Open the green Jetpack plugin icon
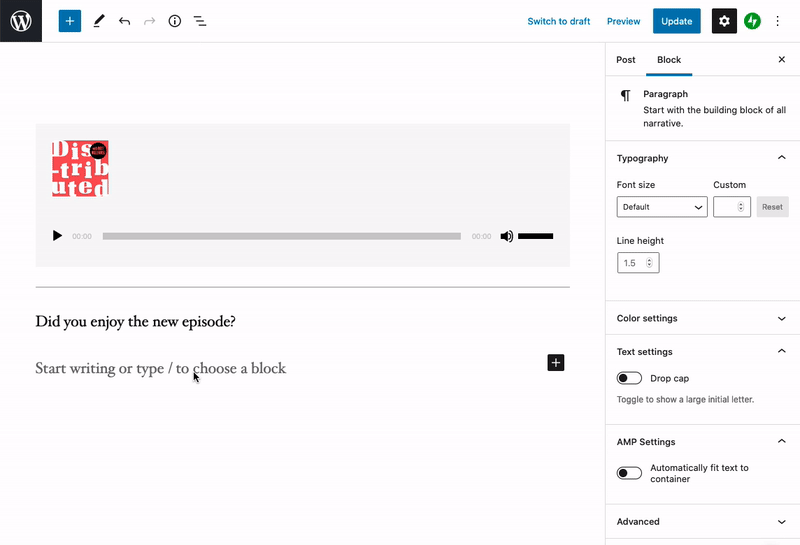The width and height of the screenshot is (800, 545). 752,21
